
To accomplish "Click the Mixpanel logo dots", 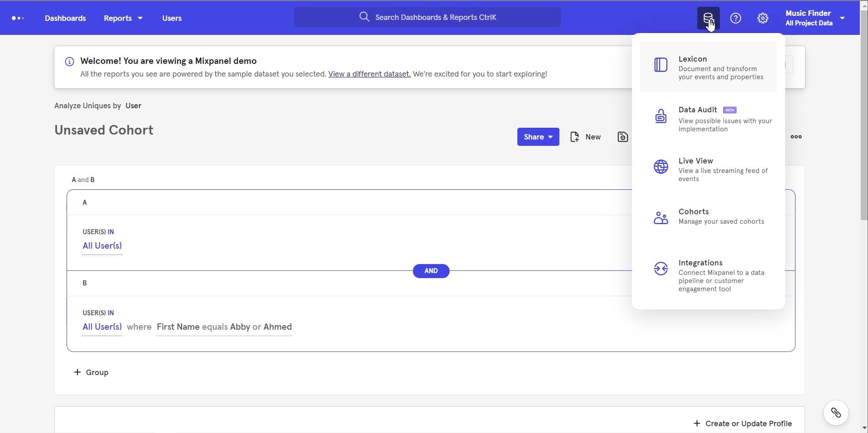I will click(x=17, y=18).
